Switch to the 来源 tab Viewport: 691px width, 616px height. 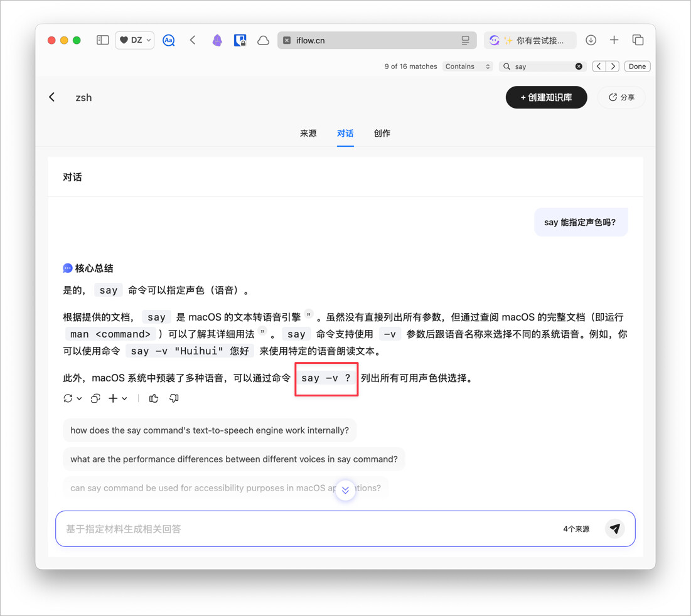coord(308,133)
